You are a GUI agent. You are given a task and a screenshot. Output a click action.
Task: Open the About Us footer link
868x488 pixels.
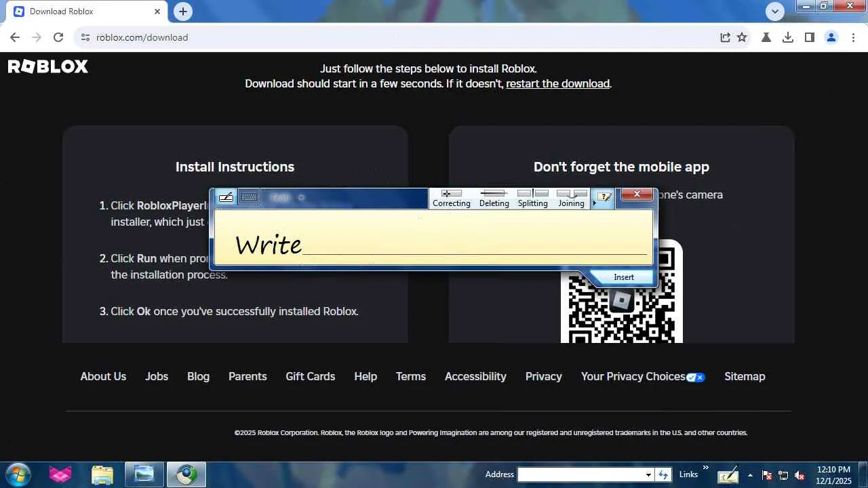click(x=103, y=377)
